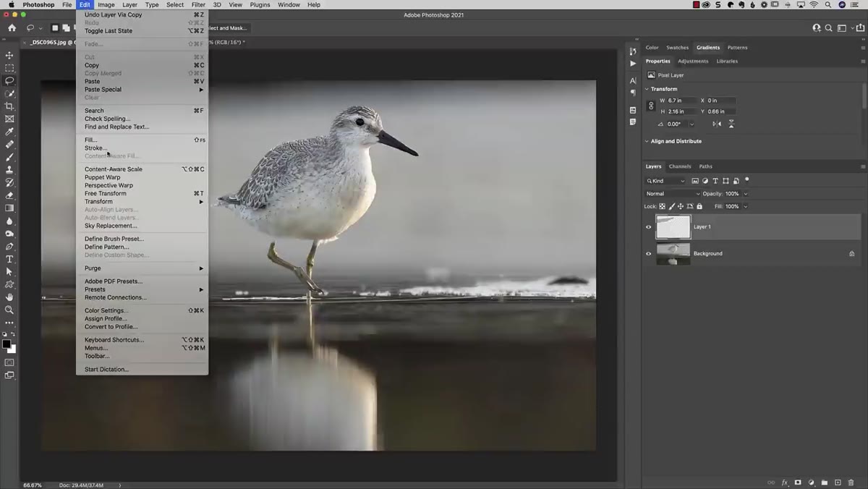Choose Fill... from Edit menu
Screen dimensions: 868x489
90,140
